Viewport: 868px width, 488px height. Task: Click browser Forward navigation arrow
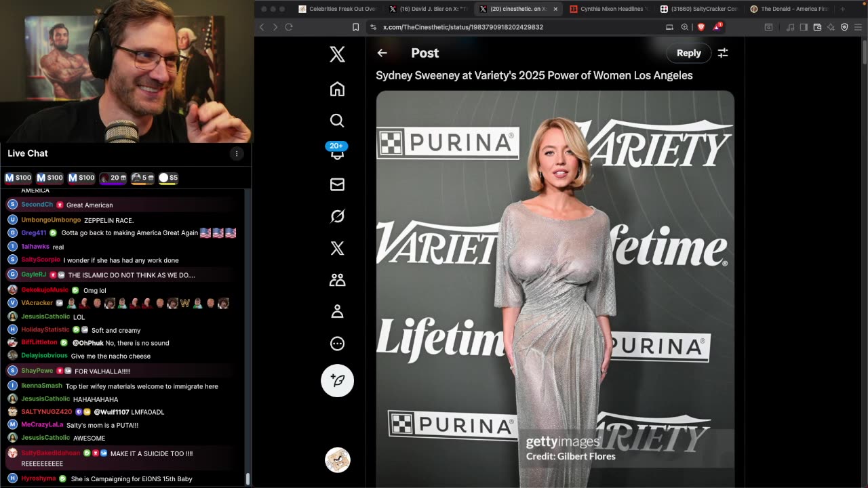[x=275, y=27]
